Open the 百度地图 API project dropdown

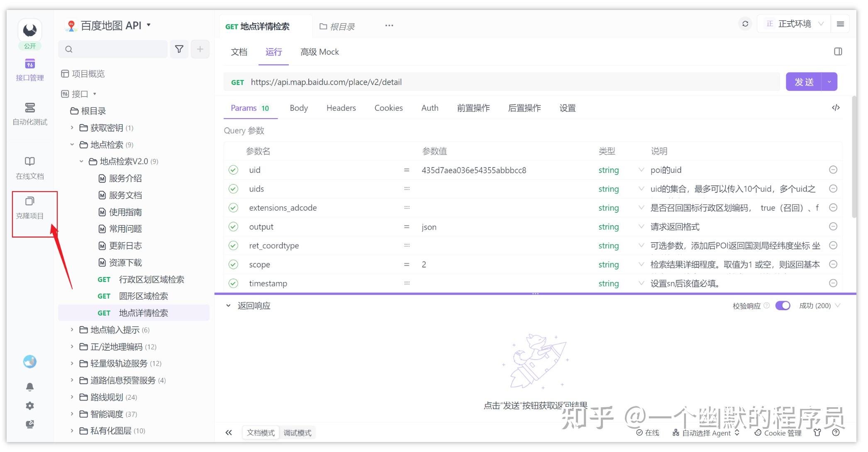[108, 26]
